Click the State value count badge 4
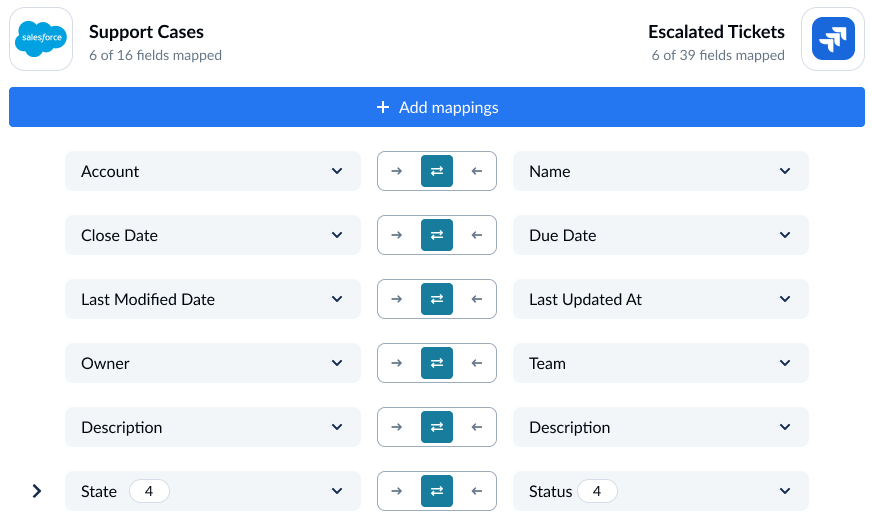 pos(149,491)
